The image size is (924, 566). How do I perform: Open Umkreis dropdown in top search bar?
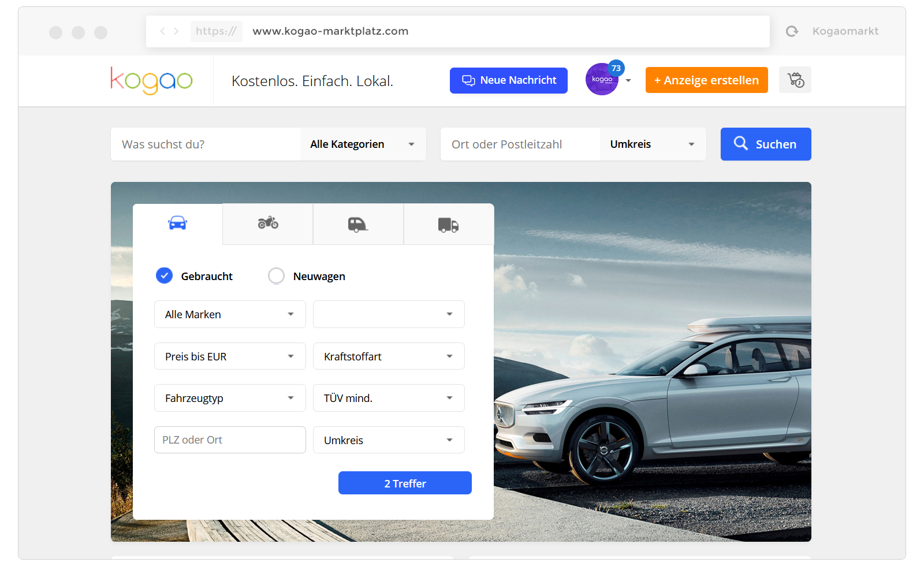(653, 144)
